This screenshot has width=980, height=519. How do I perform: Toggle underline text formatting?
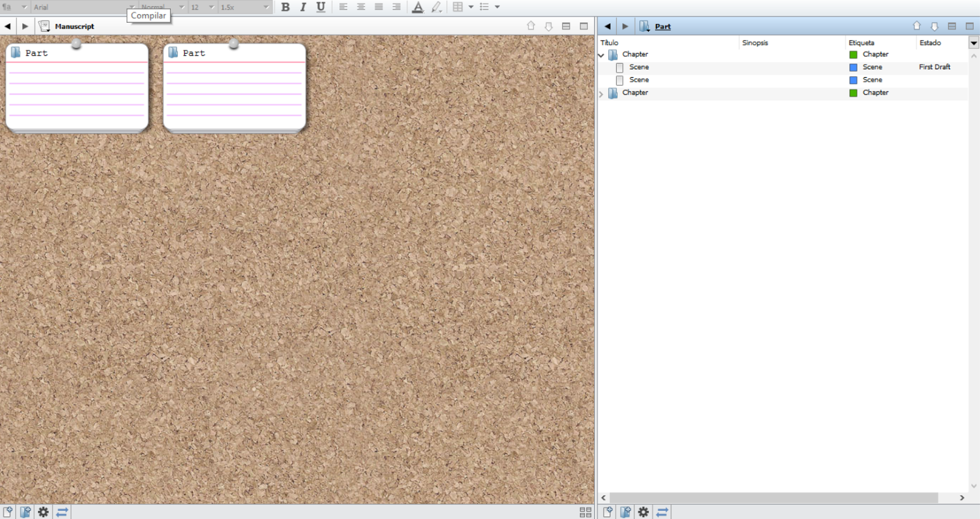click(x=320, y=7)
